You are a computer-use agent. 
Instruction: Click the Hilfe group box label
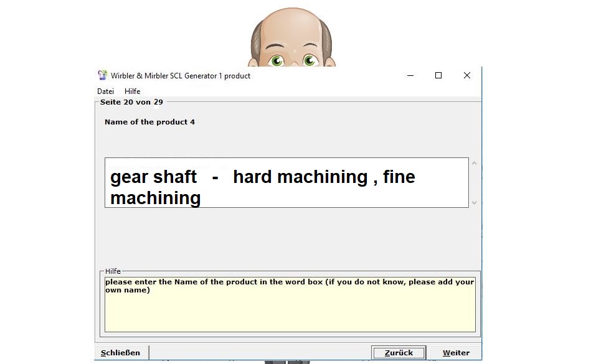[x=113, y=271]
